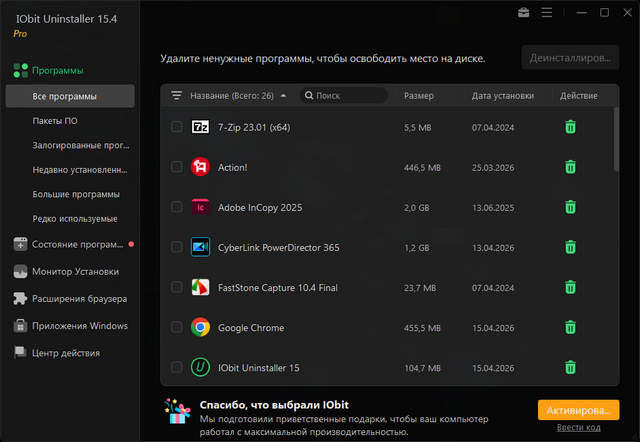Viewport: 640px width, 442px height.
Task: Tick the checkbox for FastStone Capture
Action: [x=176, y=287]
